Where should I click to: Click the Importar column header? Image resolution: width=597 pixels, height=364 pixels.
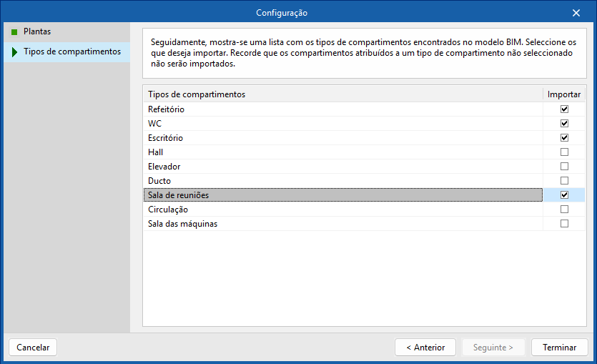click(564, 94)
